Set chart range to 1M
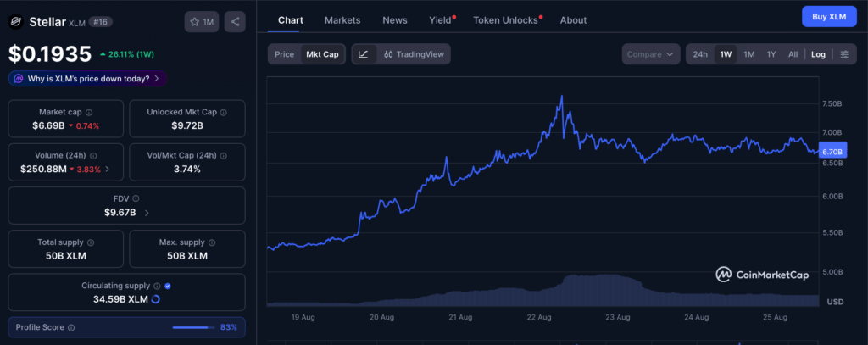 tap(749, 54)
